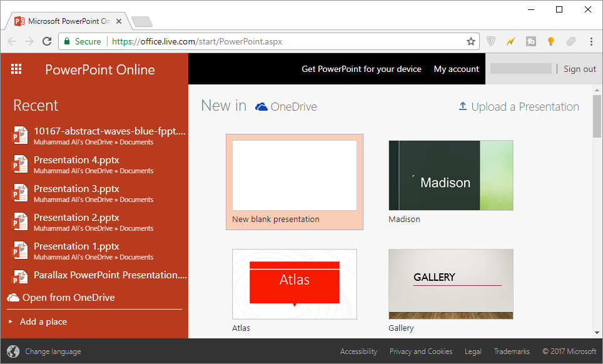This screenshot has height=364, width=603.
Task: Click the Gallery caption under template
Action: pos(401,328)
